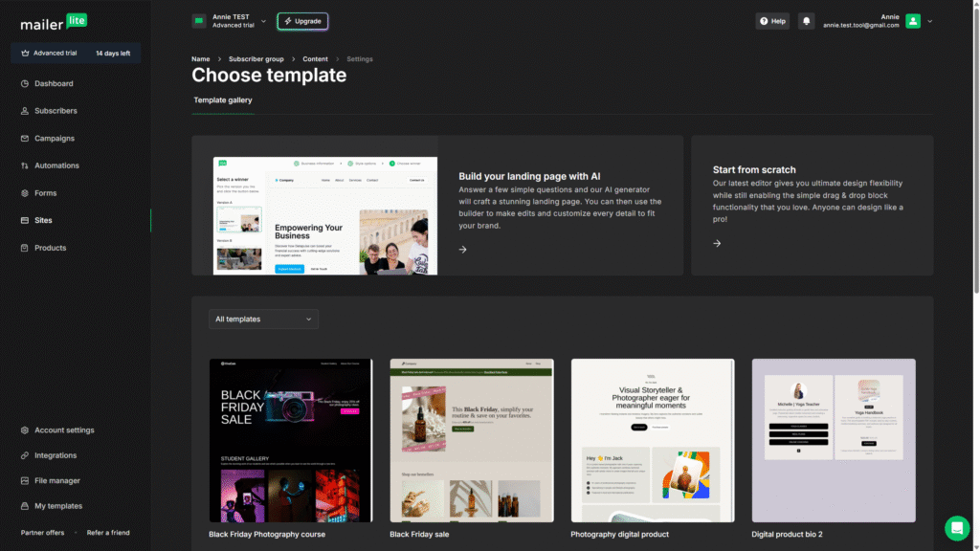This screenshot has width=980, height=551.
Task: Click the arrow under AI landing page
Action: 462,250
